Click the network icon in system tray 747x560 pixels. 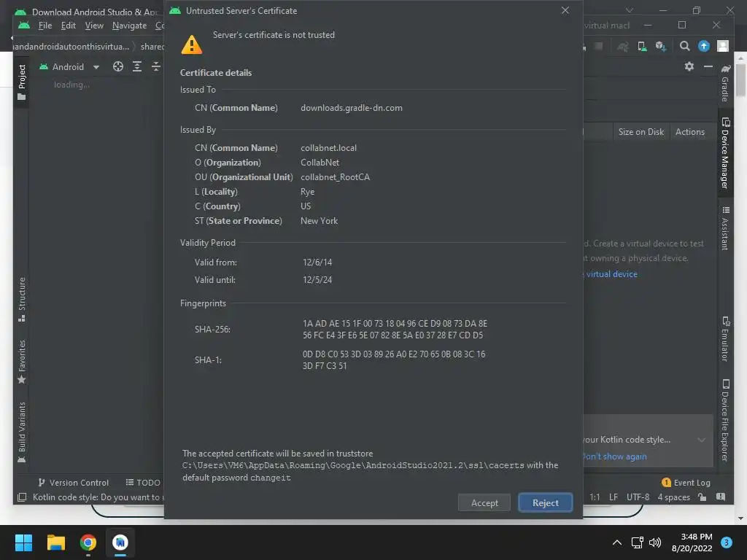637,542
